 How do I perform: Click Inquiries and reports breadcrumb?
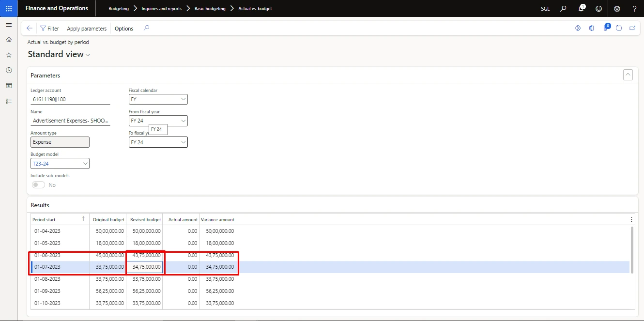pos(162,9)
